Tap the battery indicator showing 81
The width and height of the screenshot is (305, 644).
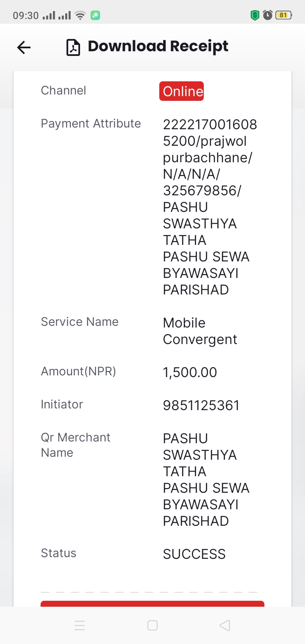click(x=283, y=16)
